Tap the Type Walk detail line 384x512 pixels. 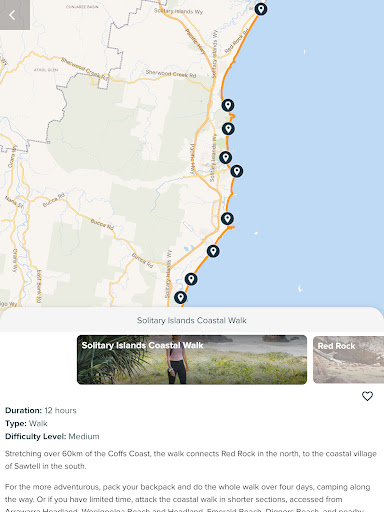click(x=26, y=423)
